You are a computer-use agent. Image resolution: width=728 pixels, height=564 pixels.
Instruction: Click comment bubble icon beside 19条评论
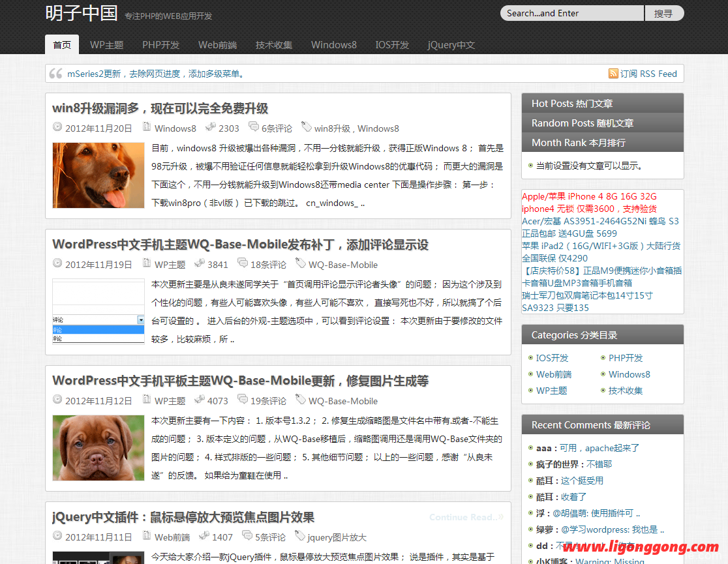pos(243,399)
